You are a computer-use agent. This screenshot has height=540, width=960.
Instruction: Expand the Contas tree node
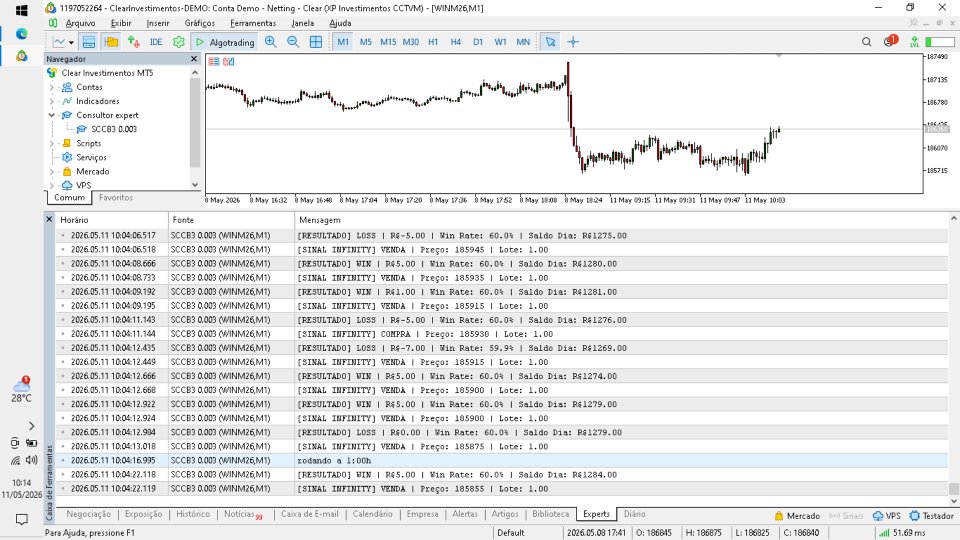[51, 88]
